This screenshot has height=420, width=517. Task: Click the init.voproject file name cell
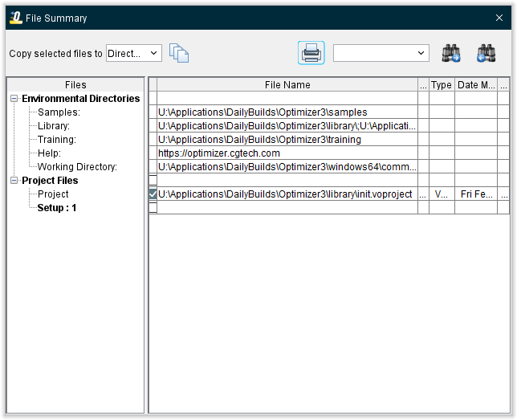tap(287, 194)
